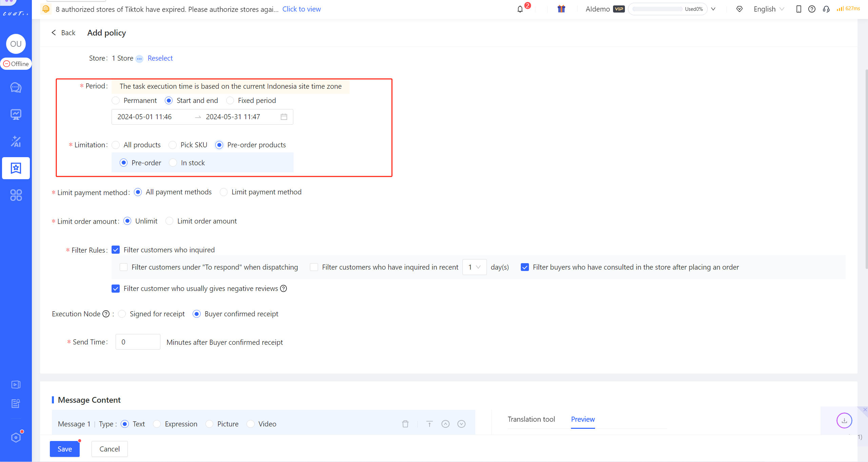Move Message 1 down
This screenshot has height=462, width=868.
[461, 424]
